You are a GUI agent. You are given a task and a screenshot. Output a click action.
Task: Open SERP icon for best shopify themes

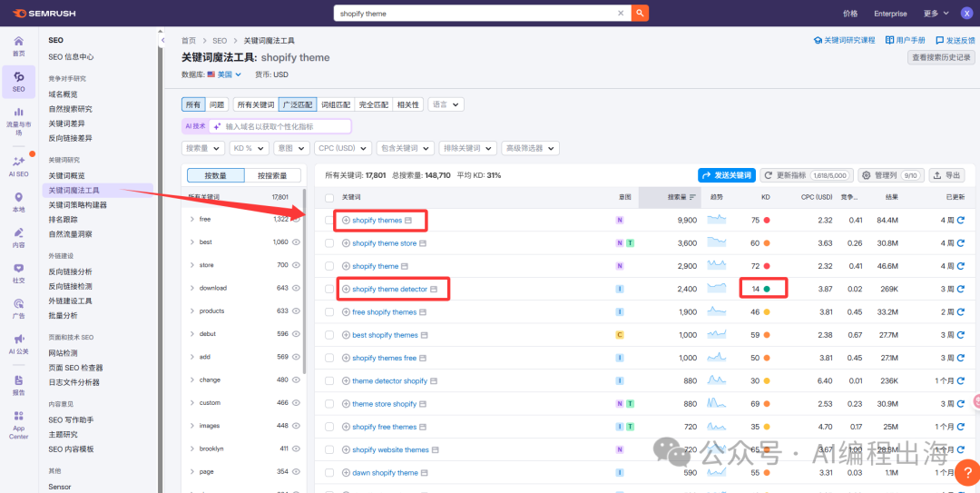(x=424, y=335)
